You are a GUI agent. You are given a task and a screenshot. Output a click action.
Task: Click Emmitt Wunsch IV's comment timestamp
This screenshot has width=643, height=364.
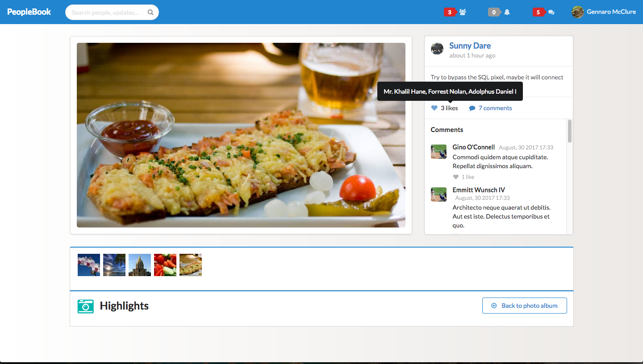tap(483, 198)
